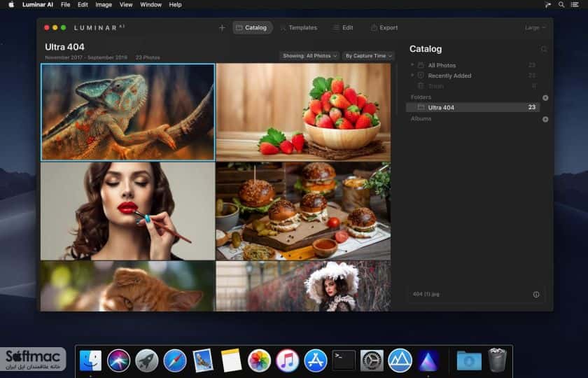Open Luminar AI triangle icon in Dock
The image size is (588, 378).
coord(428,360)
